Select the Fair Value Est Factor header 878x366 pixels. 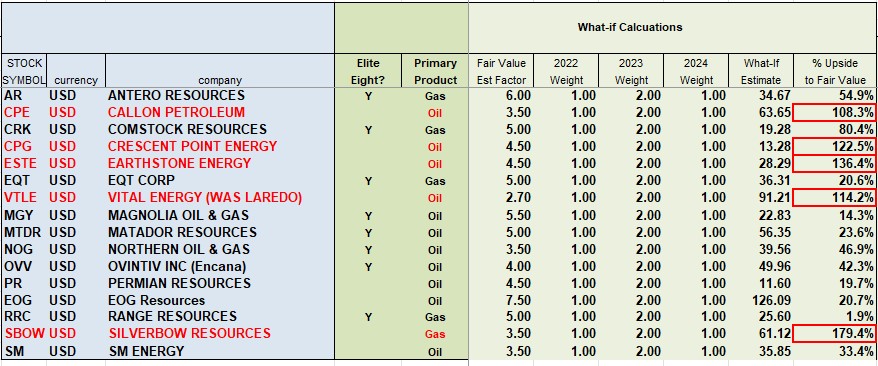[x=501, y=71]
